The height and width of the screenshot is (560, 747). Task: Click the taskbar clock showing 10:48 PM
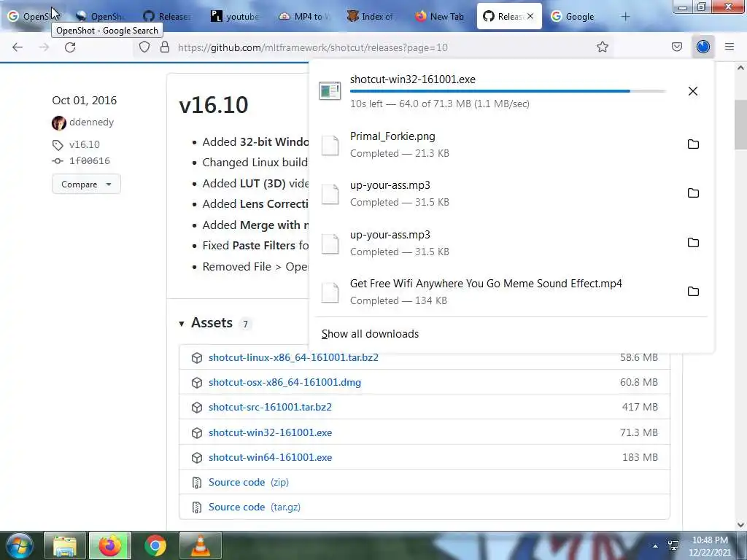tap(710, 546)
